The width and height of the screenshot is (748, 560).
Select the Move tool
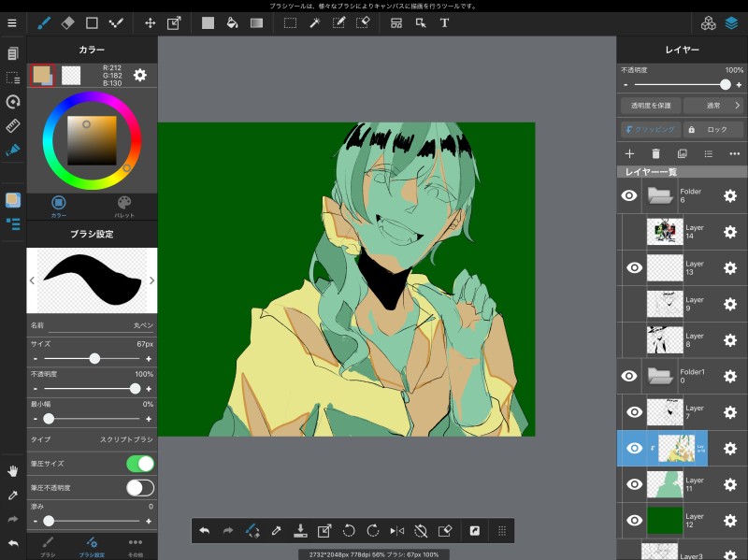point(150,22)
